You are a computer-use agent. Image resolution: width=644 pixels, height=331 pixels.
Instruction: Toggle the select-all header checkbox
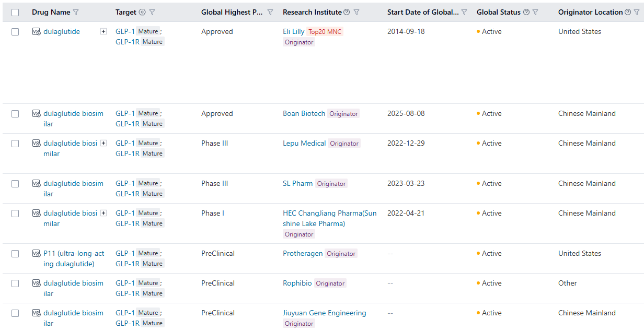15,12
